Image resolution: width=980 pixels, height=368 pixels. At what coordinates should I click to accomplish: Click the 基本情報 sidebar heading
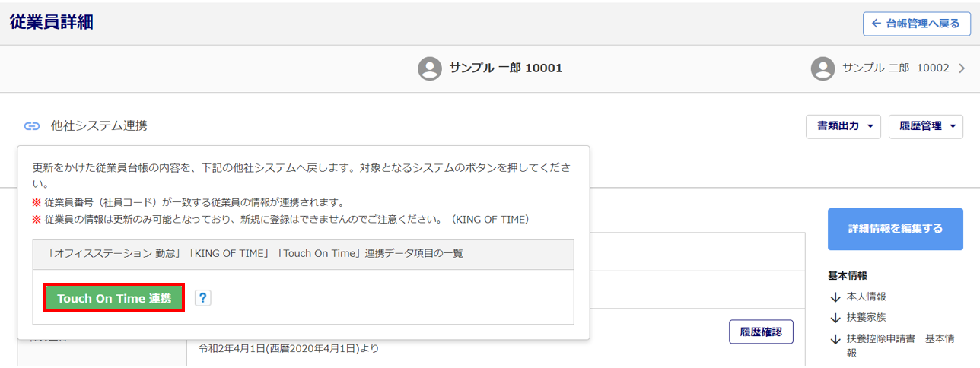pyautogui.click(x=848, y=276)
